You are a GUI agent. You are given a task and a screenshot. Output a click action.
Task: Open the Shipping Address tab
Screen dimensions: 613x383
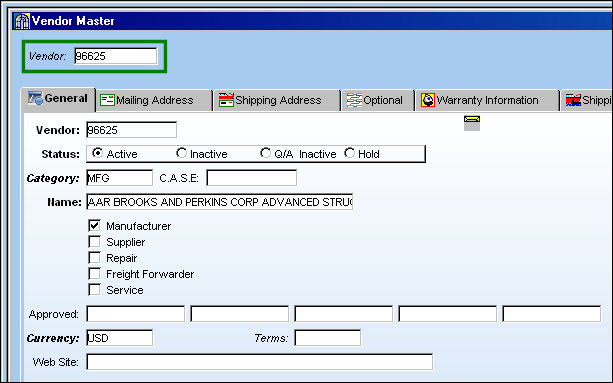(x=277, y=100)
